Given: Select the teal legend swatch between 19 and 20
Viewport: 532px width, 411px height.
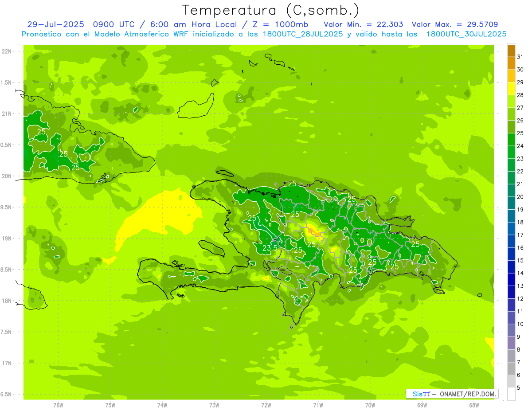Looking at the screenshot, I should pos(511,203).
